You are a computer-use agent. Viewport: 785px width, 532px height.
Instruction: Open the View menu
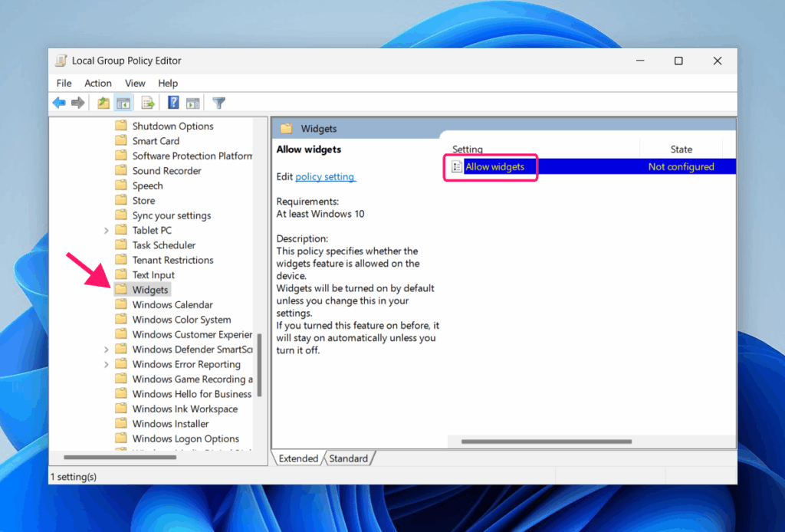point(135,83)
